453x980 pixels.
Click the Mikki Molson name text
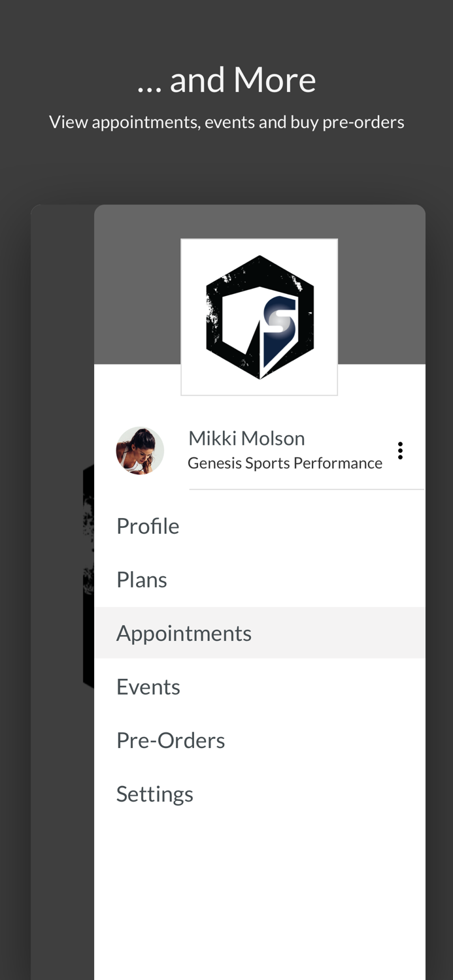point(246,438)
